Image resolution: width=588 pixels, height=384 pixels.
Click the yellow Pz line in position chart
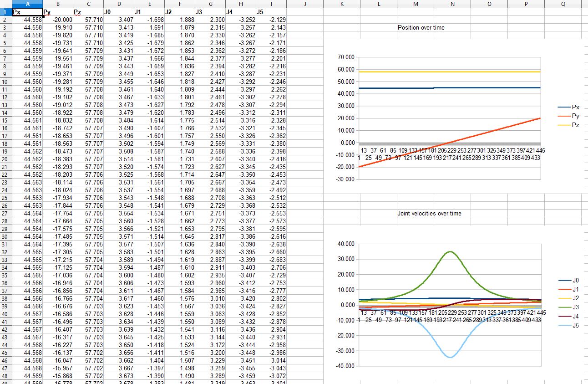tap(455, 71)
